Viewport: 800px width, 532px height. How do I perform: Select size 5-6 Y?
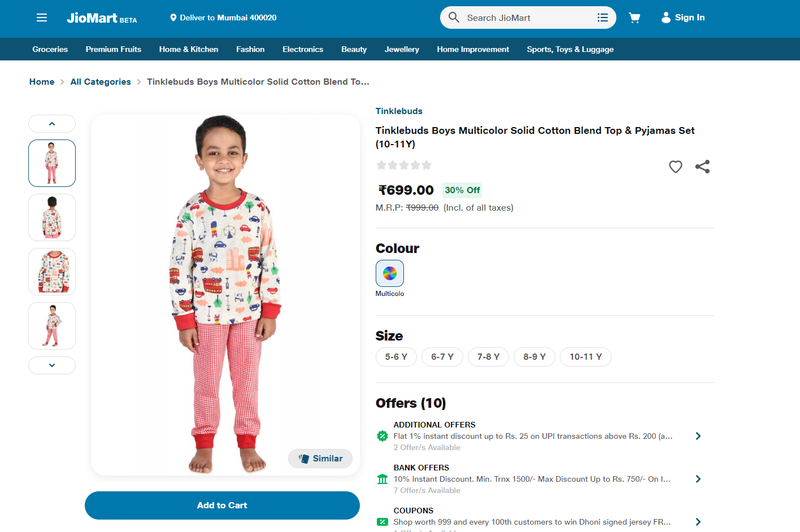[396, 357]
